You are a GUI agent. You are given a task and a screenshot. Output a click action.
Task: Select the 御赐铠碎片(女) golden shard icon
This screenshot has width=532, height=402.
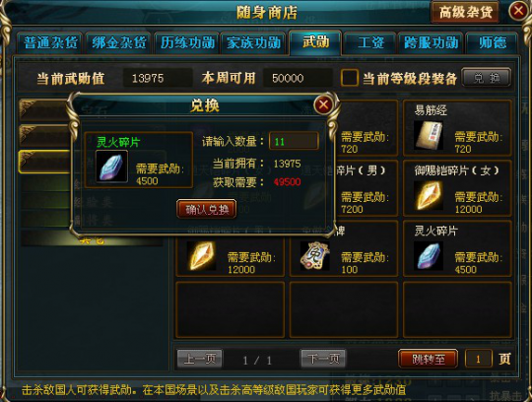coord(429,195)
